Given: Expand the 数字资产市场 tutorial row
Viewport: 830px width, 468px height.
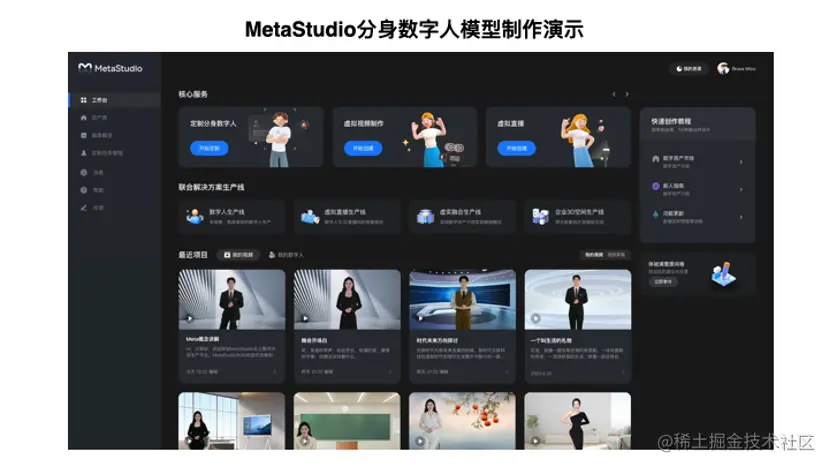Looking at the screenshot, I should click(x=697, y=161).
